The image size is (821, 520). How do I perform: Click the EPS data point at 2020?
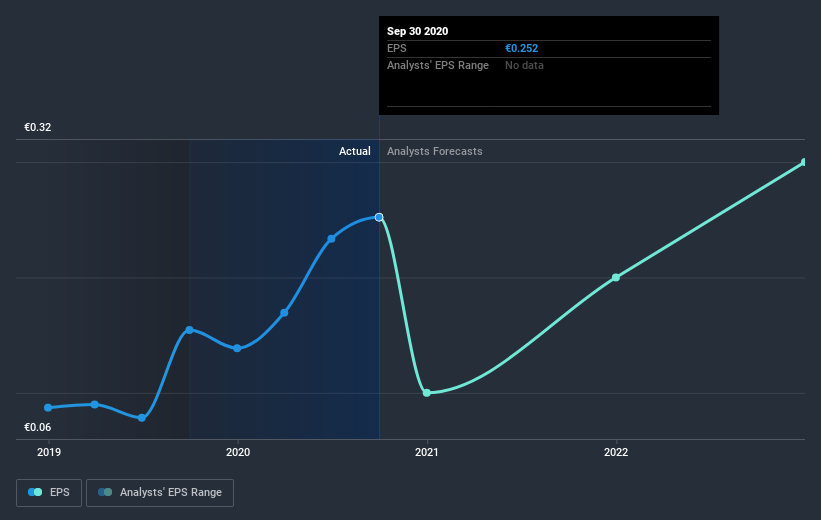(237, 348)
